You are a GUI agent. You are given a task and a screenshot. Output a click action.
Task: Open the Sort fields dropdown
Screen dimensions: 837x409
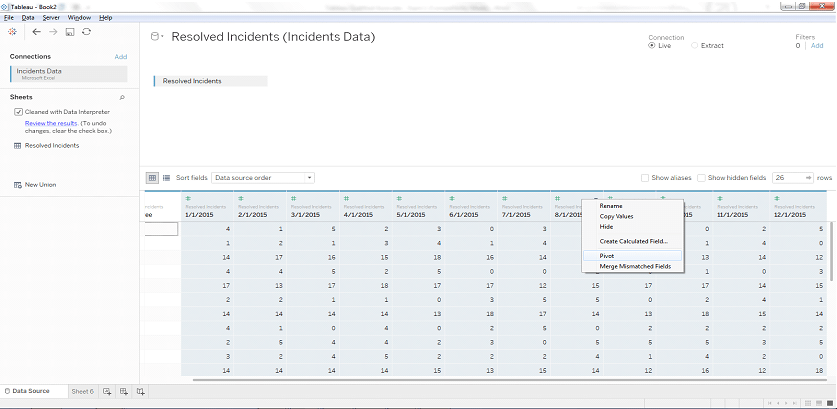point(262,178)
